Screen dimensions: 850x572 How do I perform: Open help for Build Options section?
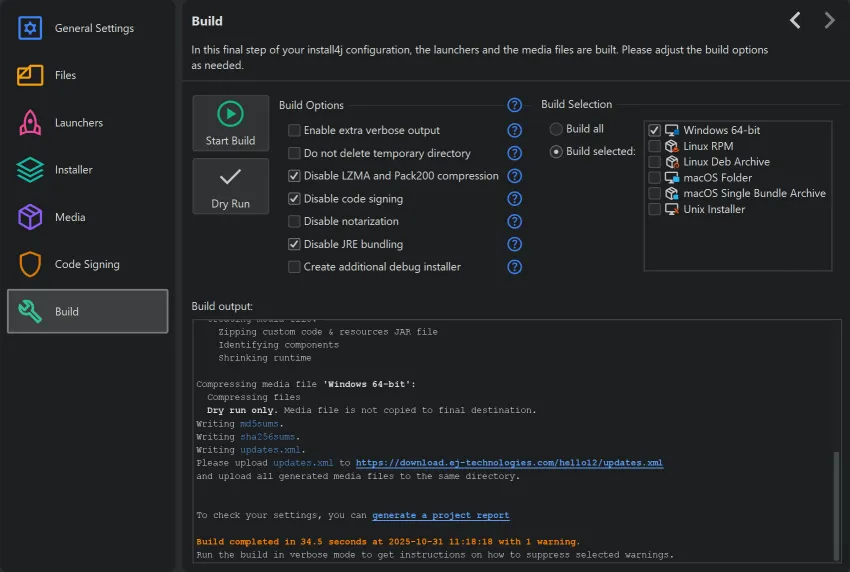(514, 105)
